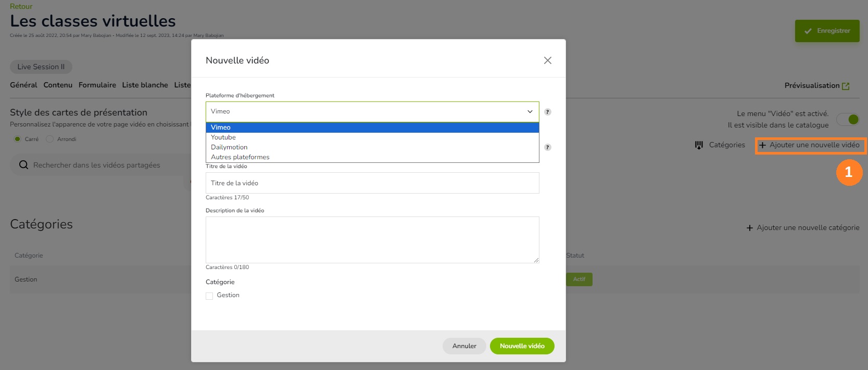Image resolution: width=868 pixels, height=370 pixels.
Task: Choose Dailymotion from the platform list
Action: [x=229, y=147]
